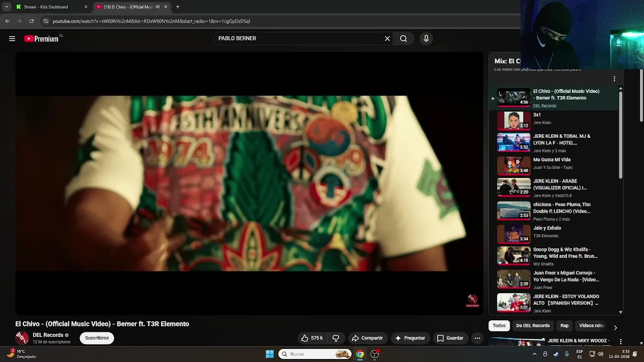Open the mix playlist three-dot menu
Image resolution: width=644 pixels, height=362 pixels.
614,79
